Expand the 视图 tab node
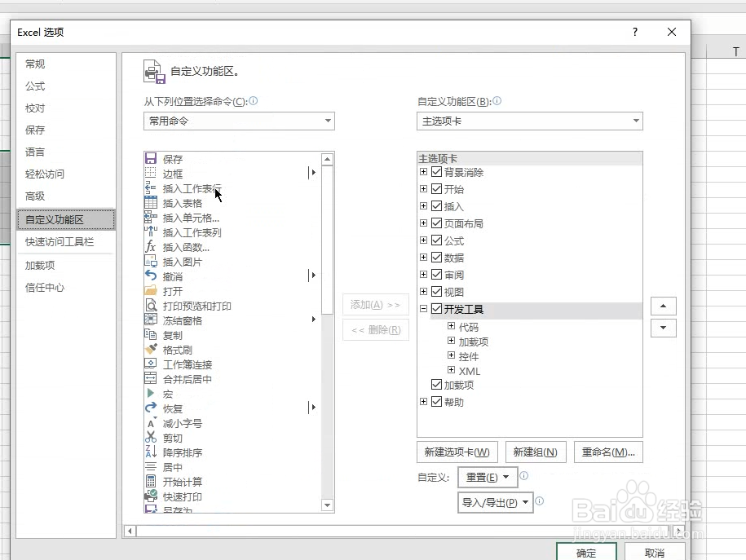 coord(423,292)
